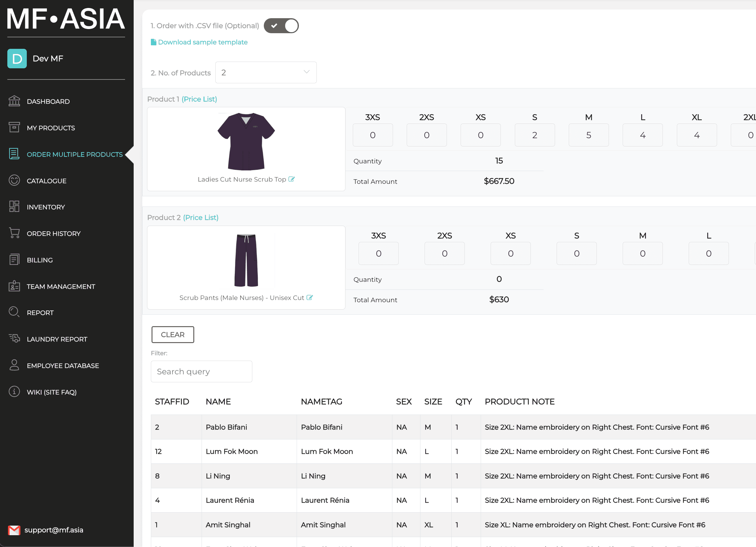Image resolution: width=756 pixels, height=547 pixels.
Task: Open WIKI (SITE FAQ) from sidebar
Action: pyautogui.click(x=52, y=392)
